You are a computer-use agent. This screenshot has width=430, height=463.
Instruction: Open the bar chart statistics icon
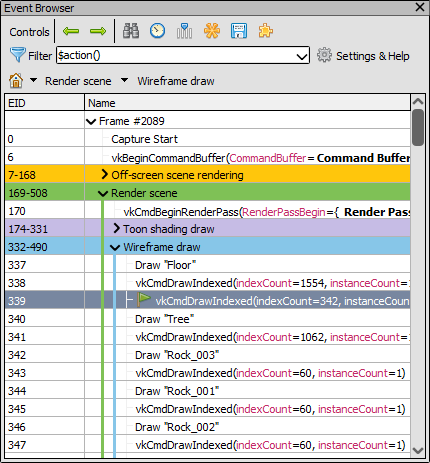click(x=184, y=31)
